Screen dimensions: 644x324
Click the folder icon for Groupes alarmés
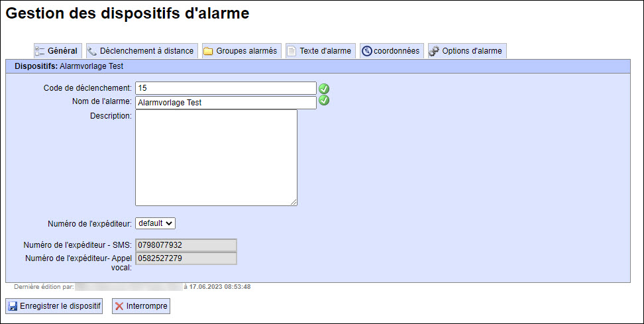208,51
